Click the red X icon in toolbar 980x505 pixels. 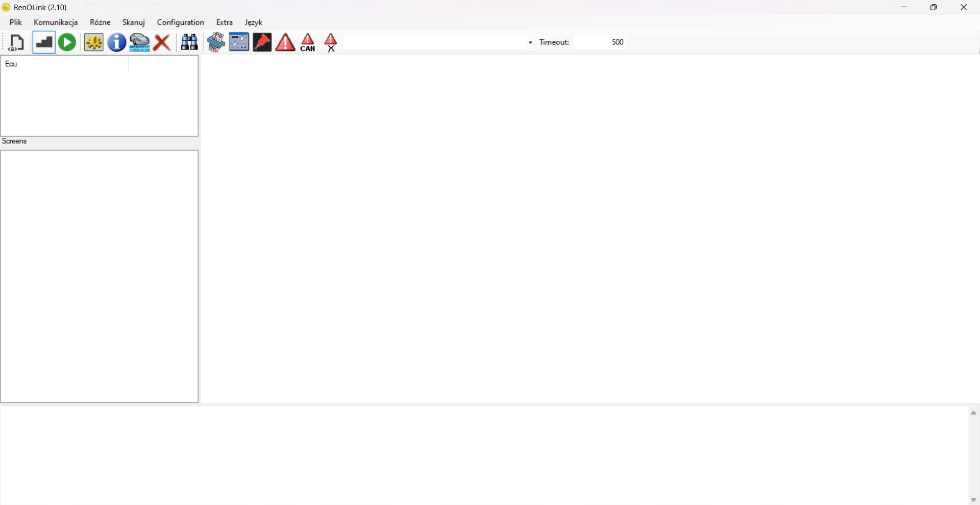click(162, 43)
